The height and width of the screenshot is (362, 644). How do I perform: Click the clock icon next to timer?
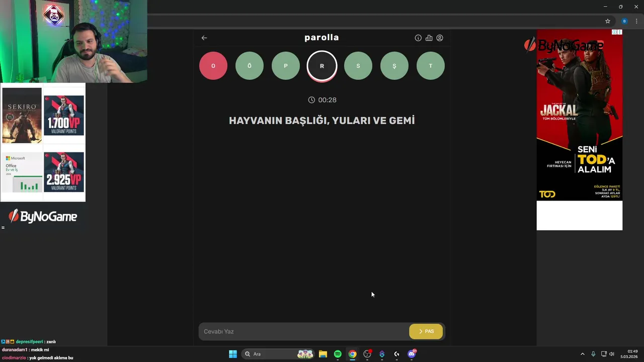coord(311,100)
